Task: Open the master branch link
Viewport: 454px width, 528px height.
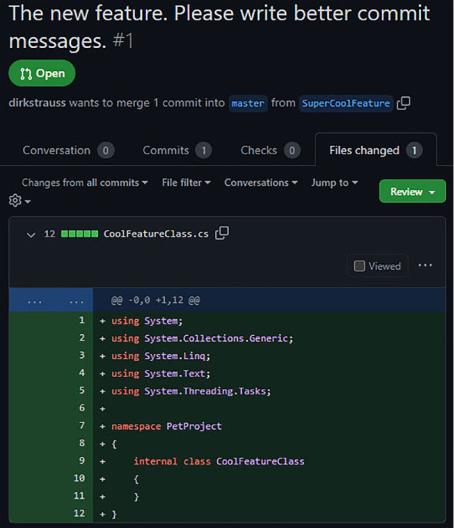Action: [248, 103]
